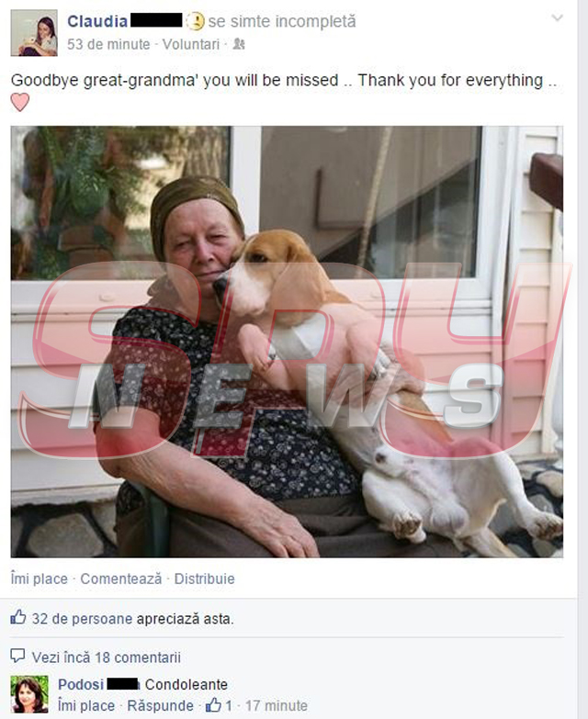Click the pink heart emoticon

click(x=19, y=102)
